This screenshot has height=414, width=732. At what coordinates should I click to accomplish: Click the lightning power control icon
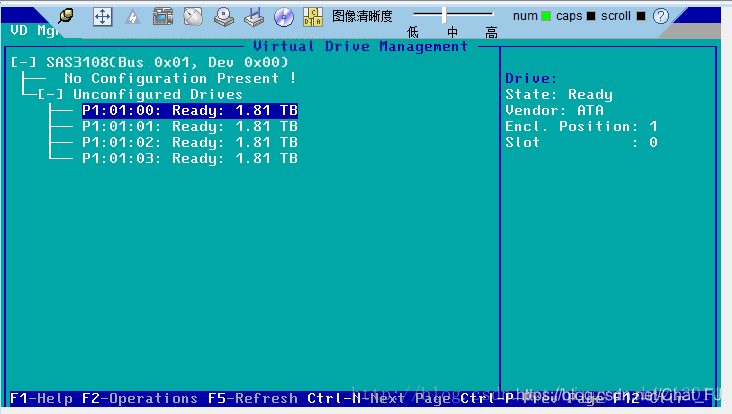[133, 17]
